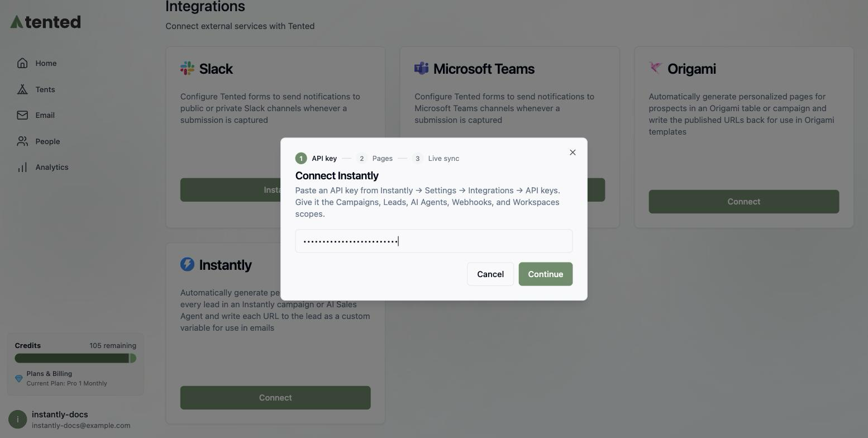Connect the Origami integration
868x438 pixels.
pos(744,202)
